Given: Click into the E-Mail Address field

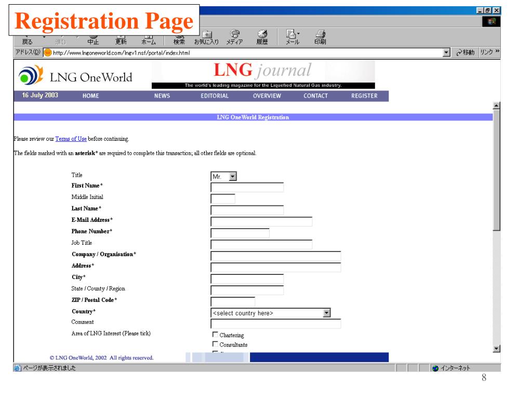Looking at the screenshot, I should point(261,221).
